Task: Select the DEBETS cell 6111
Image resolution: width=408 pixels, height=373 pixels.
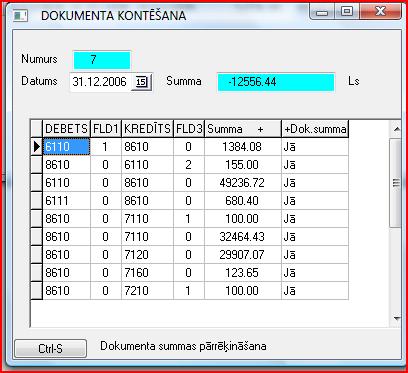Action: point(66,201)
